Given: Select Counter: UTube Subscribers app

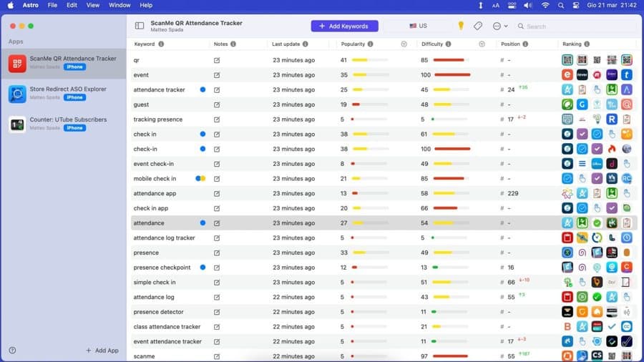Looking at the screenshot, I should click(64, 124).
